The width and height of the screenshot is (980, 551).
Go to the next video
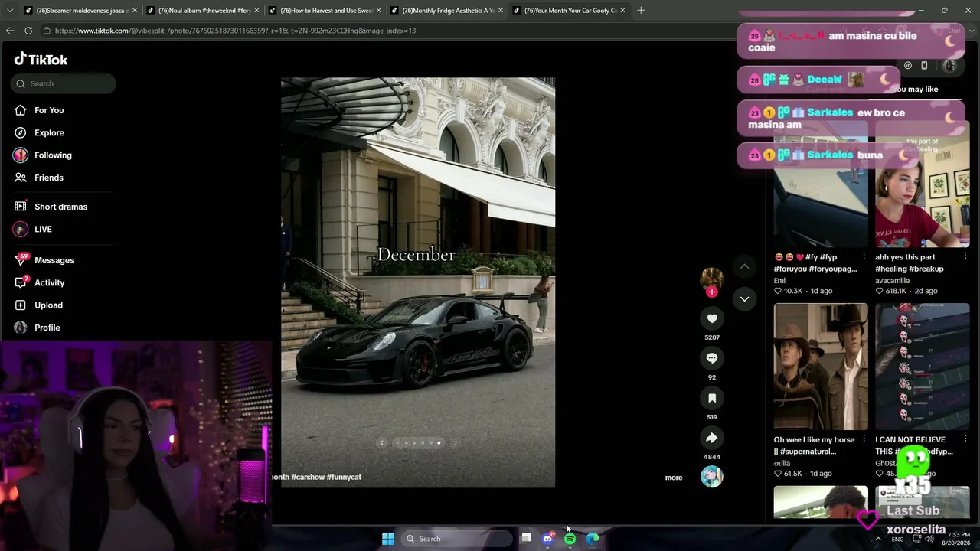pos(744,298)
